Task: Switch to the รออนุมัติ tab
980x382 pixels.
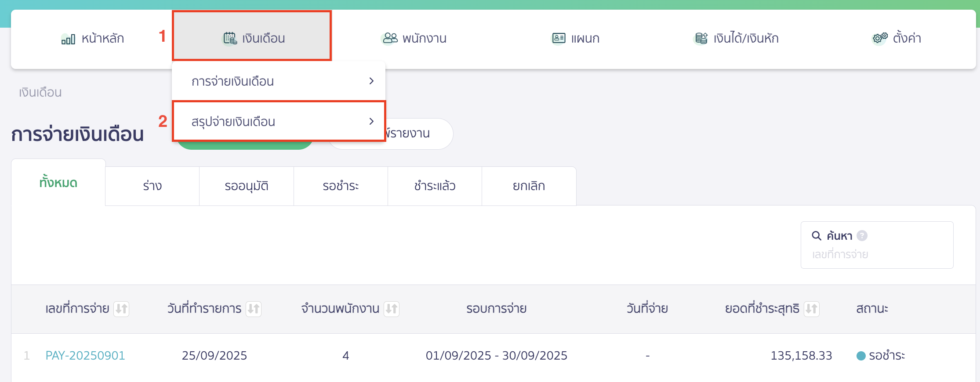Action: [x=247, y=186]
